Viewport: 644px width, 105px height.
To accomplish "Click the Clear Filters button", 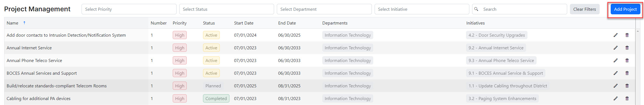I will point(585,9).
